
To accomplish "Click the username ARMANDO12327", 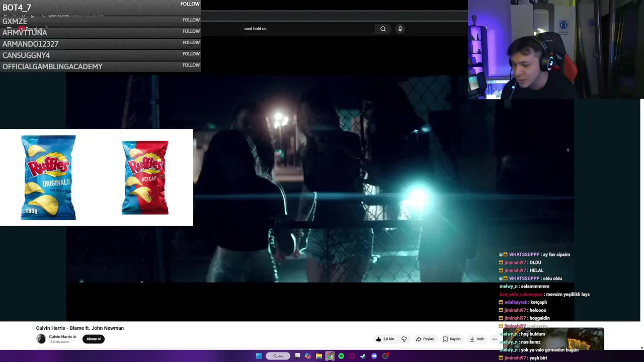I will click(x=30, y=44).
